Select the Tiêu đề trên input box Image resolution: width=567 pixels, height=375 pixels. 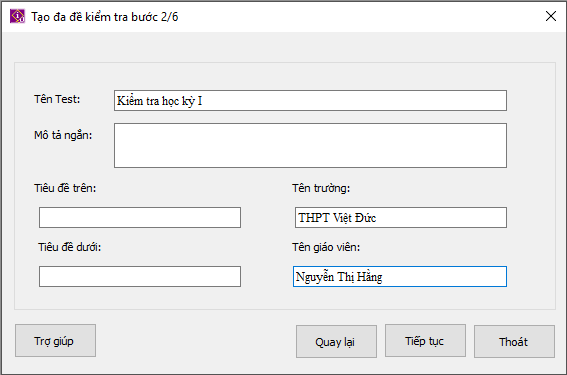(x=140, y=217)
